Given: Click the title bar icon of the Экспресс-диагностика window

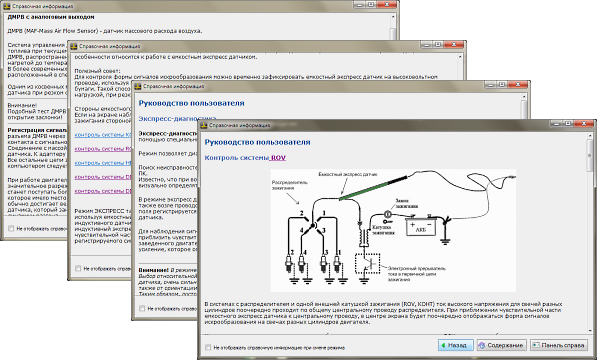Looking at the screenshot, I should 137,86.
